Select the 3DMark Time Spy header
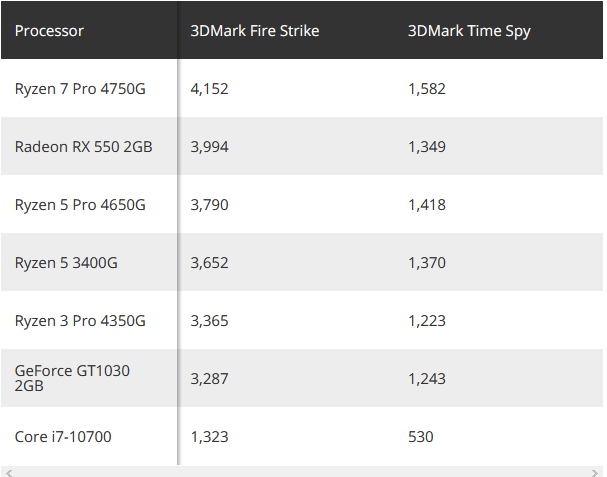This screenshot has height=477, width=607. coord(468,30)
